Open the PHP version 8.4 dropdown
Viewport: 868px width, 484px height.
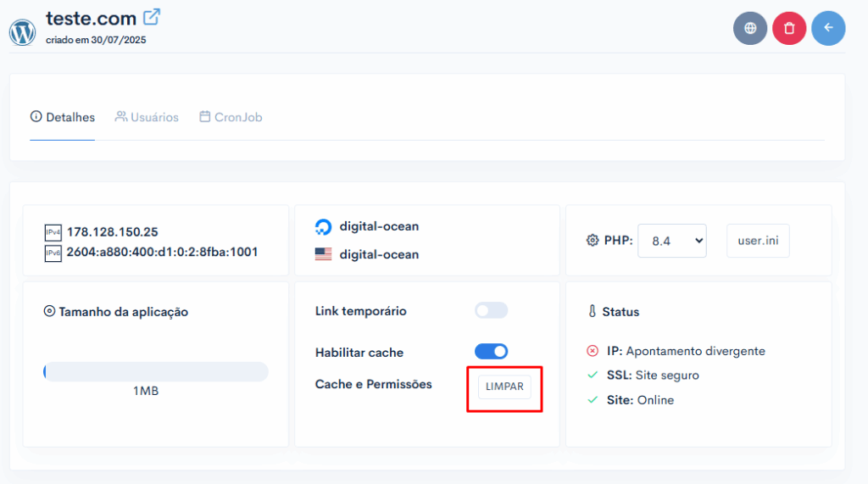pos(672,241)
